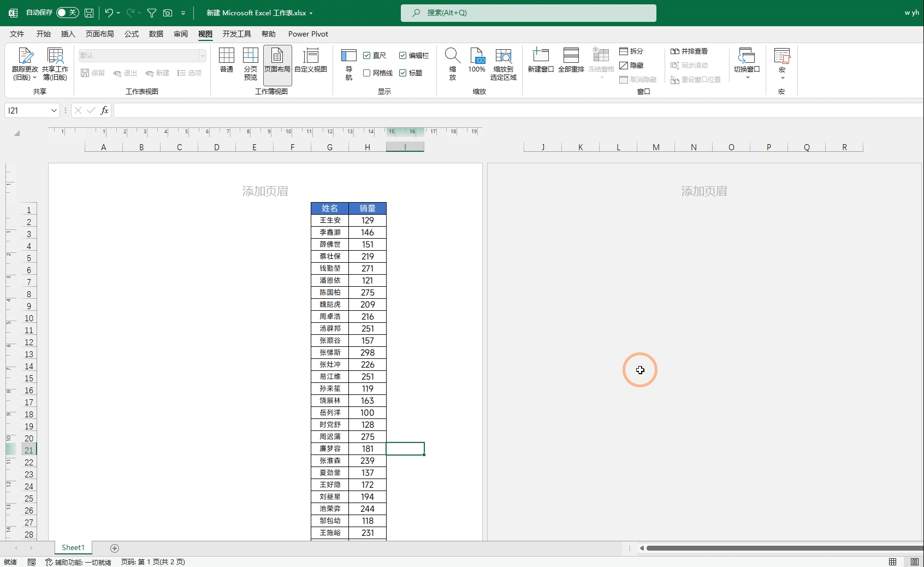This screenshot has height=567, width=924.
Task: Expand the Name Box dropdown arrow
Action: tap(54, 110)
